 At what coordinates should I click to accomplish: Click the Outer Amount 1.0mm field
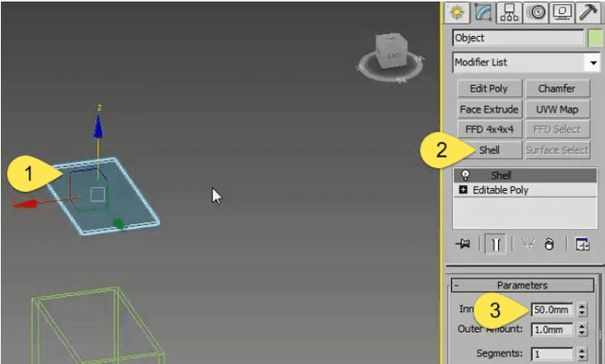552,330
